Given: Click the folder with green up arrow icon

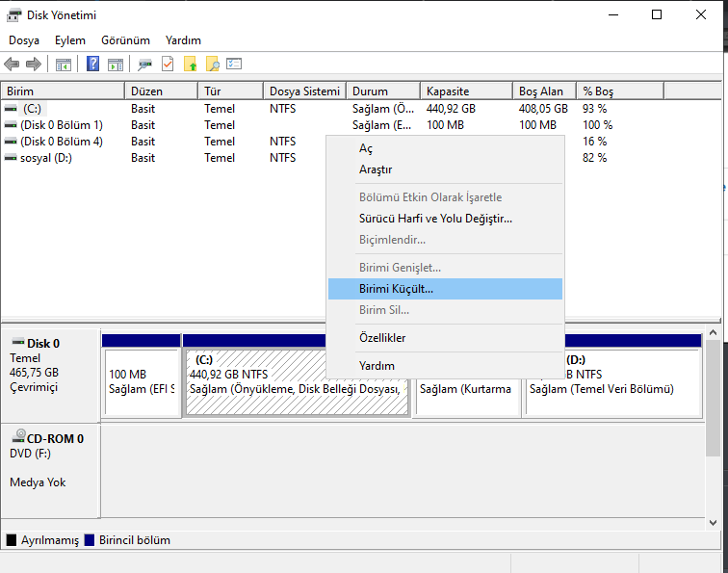Looking at the screenshot, I should [x=190, y=64].
